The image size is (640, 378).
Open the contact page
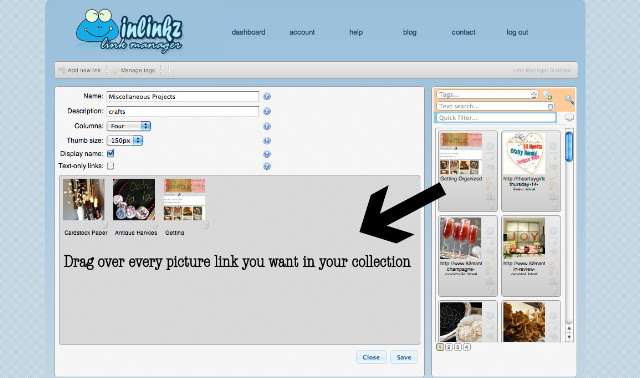pyautogui.click(x=463, y=32)
